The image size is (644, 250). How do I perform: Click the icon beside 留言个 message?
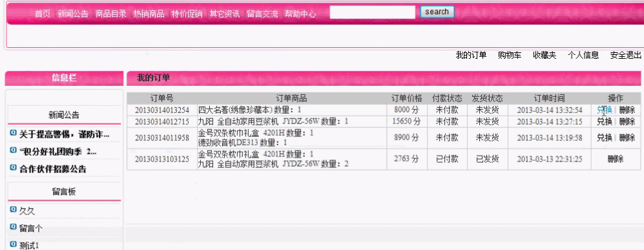(x=13, y=227)
